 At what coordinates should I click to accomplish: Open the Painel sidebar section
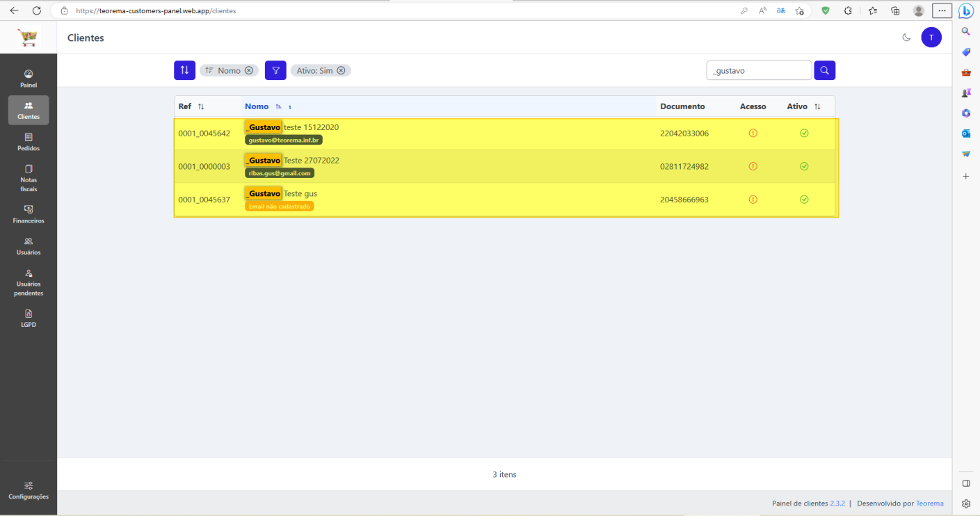(x=29, y=79)
